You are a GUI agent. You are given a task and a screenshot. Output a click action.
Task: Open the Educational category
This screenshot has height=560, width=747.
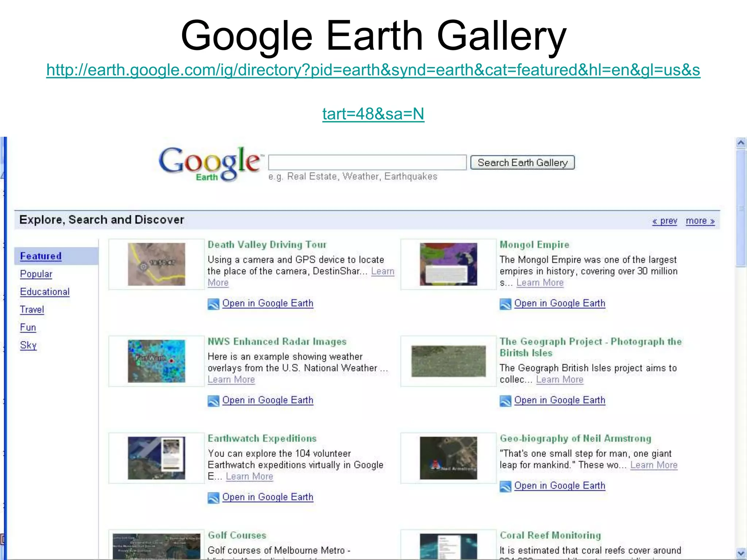45,292
